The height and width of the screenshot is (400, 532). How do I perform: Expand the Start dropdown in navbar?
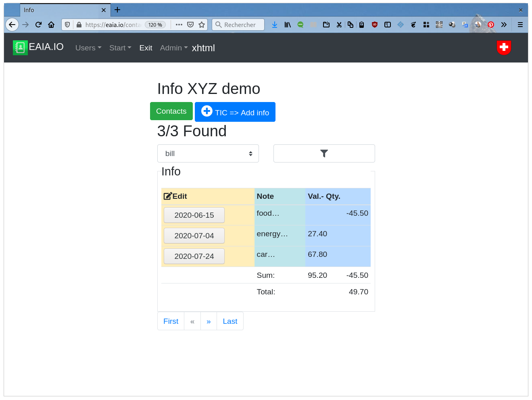[120, 48]
